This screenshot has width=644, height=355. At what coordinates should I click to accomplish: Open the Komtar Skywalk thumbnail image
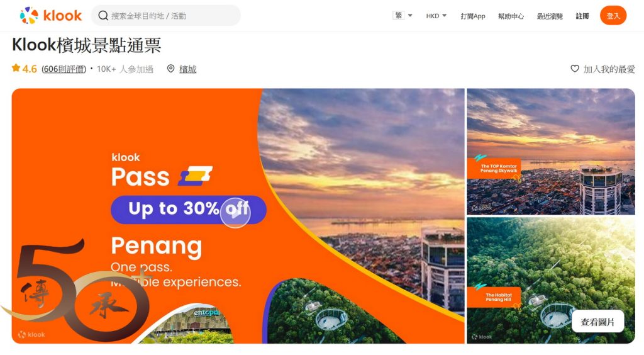pos(551,152)
